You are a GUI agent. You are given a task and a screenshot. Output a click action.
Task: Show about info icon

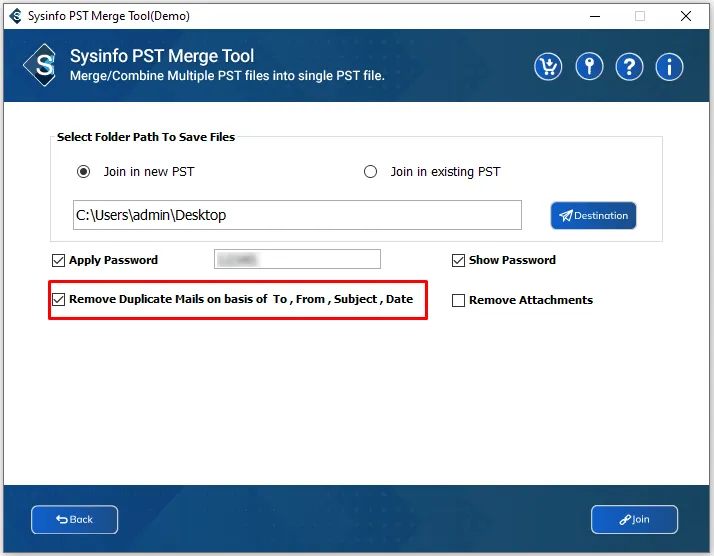669,67
